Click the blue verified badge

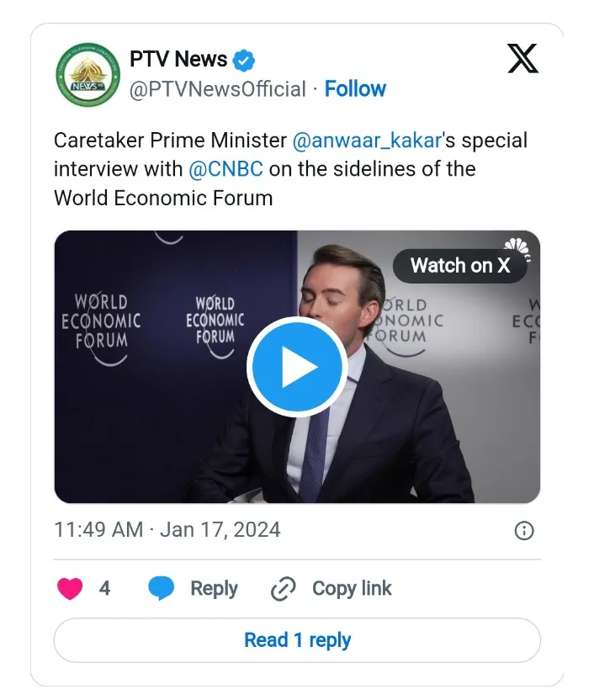tap(244, 61)
